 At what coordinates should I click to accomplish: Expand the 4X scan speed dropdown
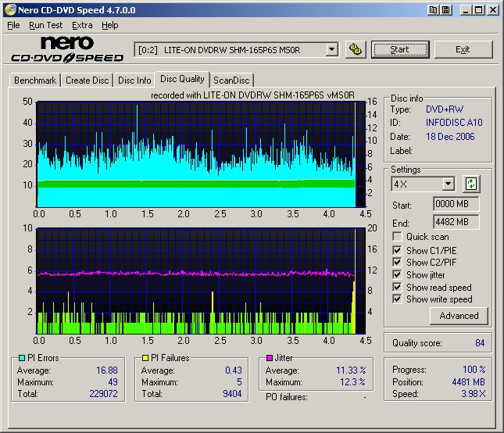448,184
